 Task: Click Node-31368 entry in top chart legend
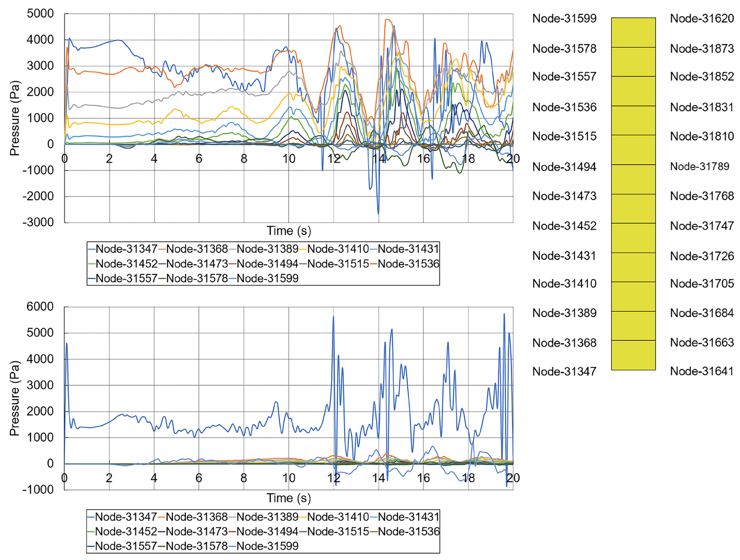click(197, 249)
